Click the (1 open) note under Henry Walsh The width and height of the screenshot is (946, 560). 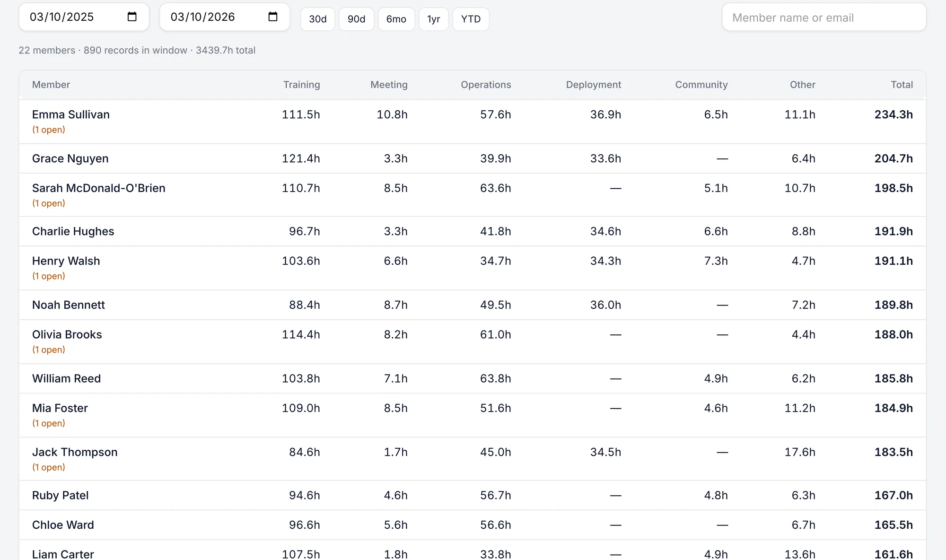49,276
